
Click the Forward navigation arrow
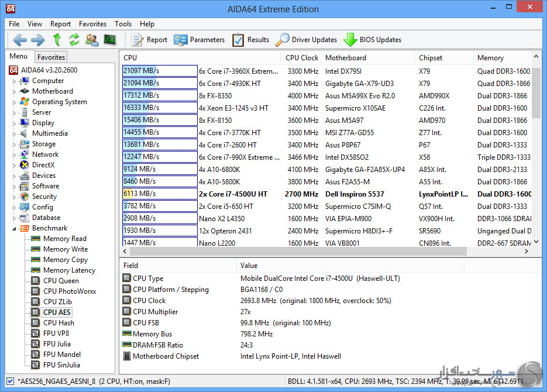[x=37, y=40]
